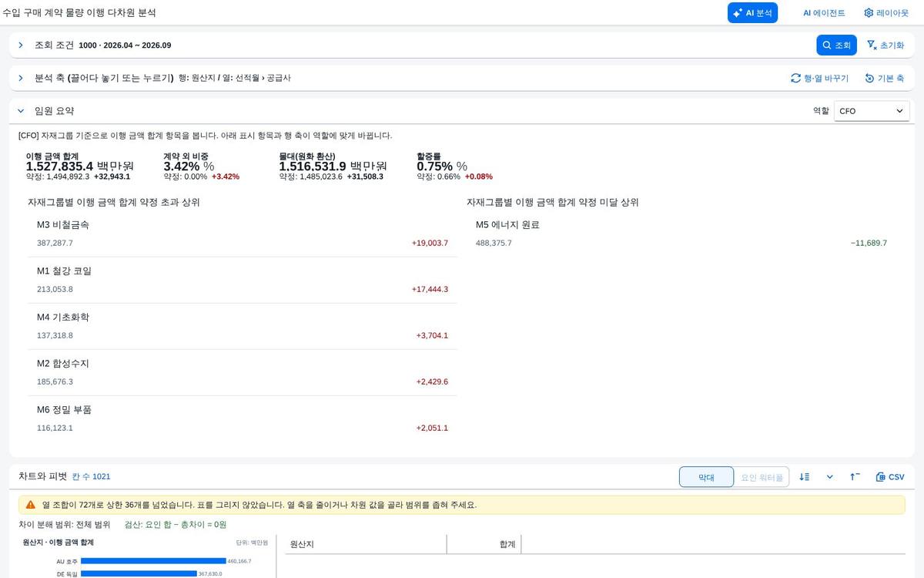924x578 pixels.
Task: Restore default axes with 기본 축
Action: (x=884, y=78)
